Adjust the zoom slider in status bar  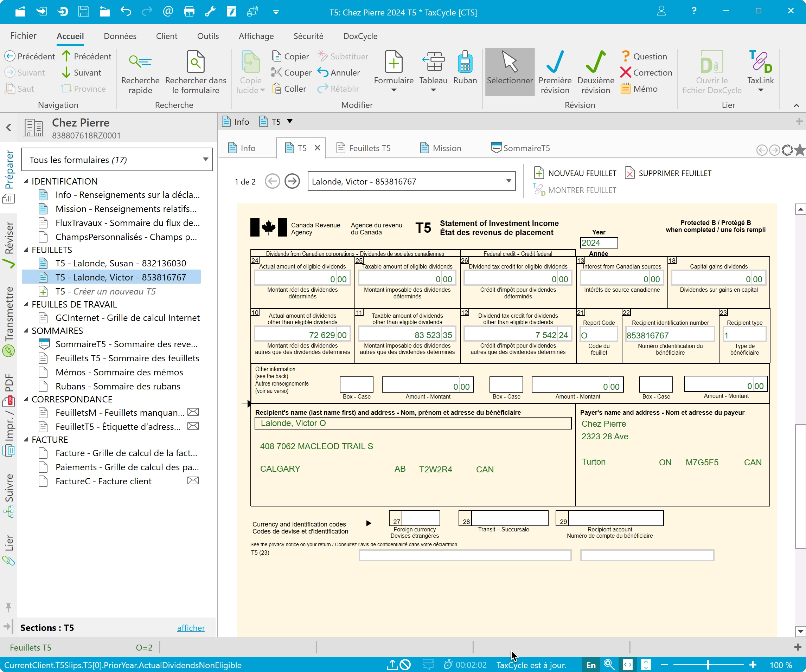click(x=709, y=665)
